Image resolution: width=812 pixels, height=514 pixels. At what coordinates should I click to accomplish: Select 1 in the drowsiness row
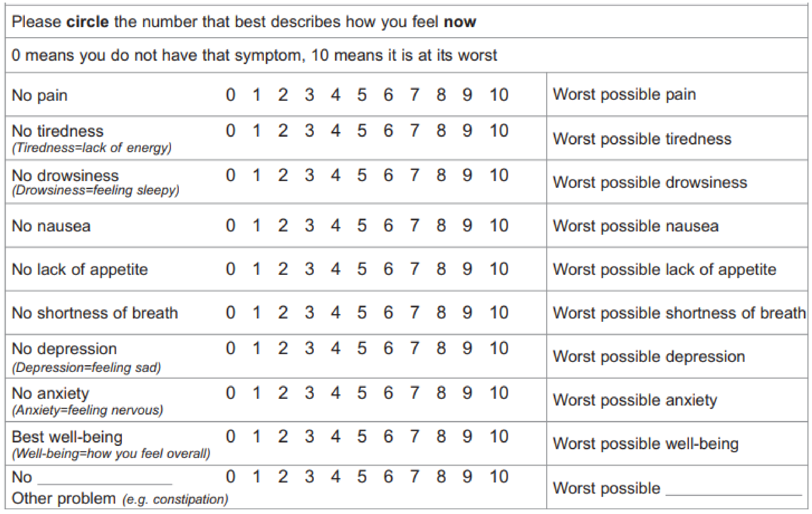257,175
